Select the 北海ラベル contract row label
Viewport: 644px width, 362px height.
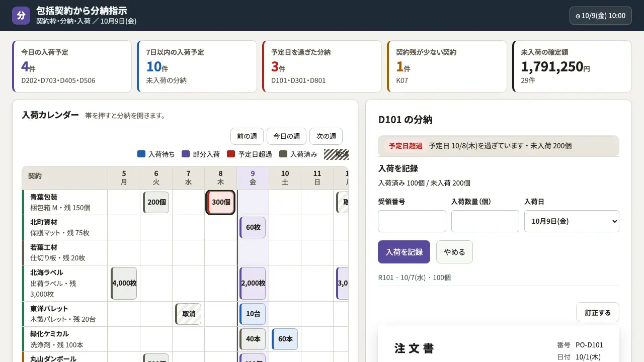click(65, 283)
